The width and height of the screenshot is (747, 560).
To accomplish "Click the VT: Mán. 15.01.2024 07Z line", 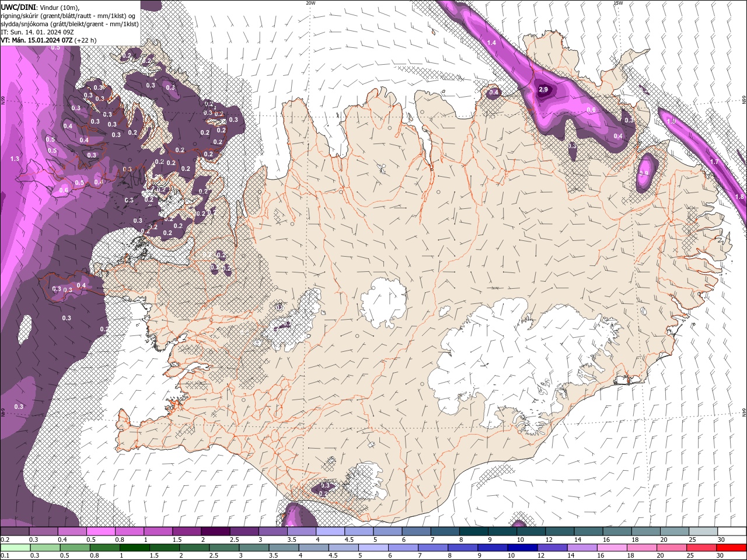I will pos(48,40).
